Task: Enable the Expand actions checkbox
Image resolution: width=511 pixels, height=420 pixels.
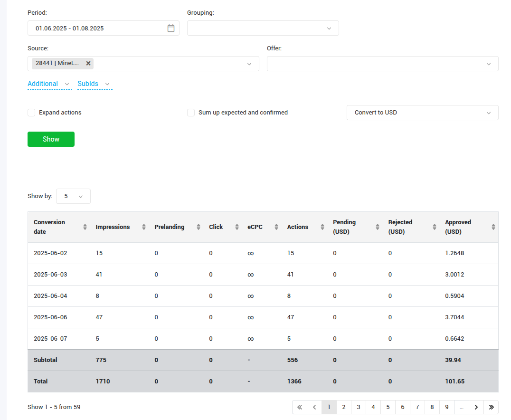Action: 31,113
